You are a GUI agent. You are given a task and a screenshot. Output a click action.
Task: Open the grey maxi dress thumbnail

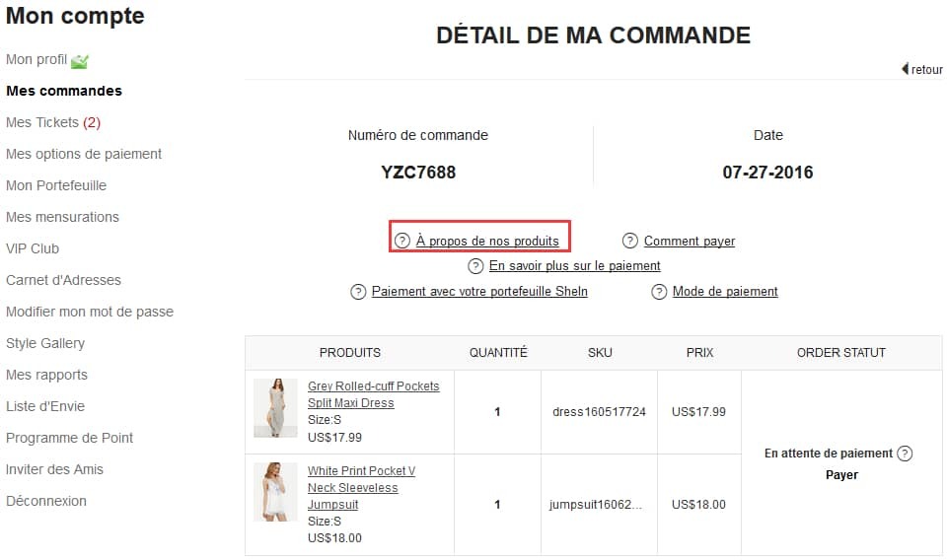(275, 408)
